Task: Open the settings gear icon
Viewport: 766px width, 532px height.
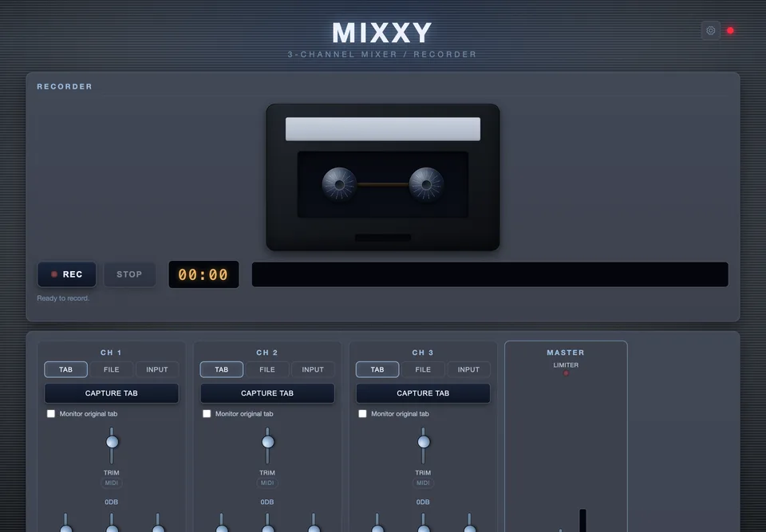Action: (x=710, y=30)
